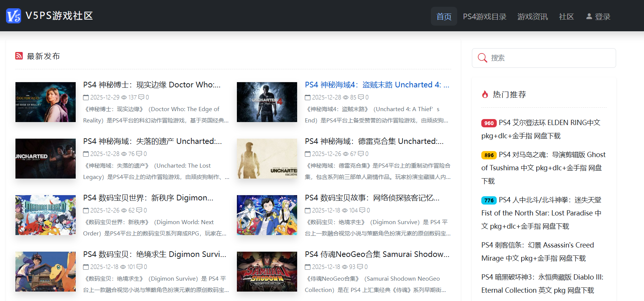The image size is (644, 301).
Task: Open PS4 数码宝贝世界:新秩序 post title
Action: (x=148, y=198)
